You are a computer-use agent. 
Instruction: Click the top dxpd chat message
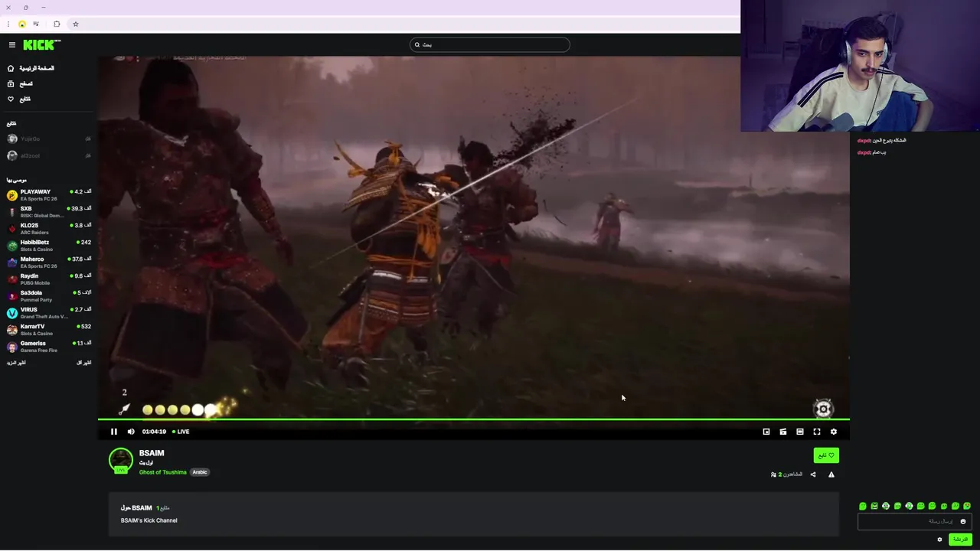pyautogui.click(x=881, y=141)
